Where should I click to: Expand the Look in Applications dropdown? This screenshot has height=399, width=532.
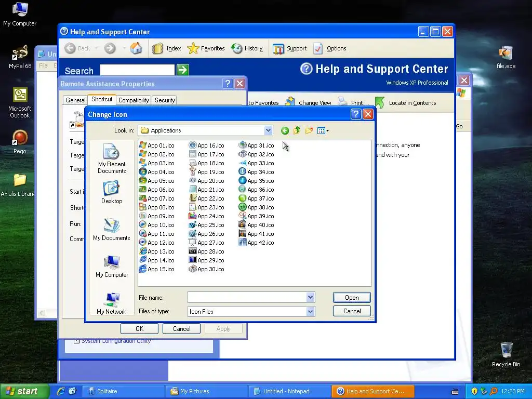pos(268,130)
